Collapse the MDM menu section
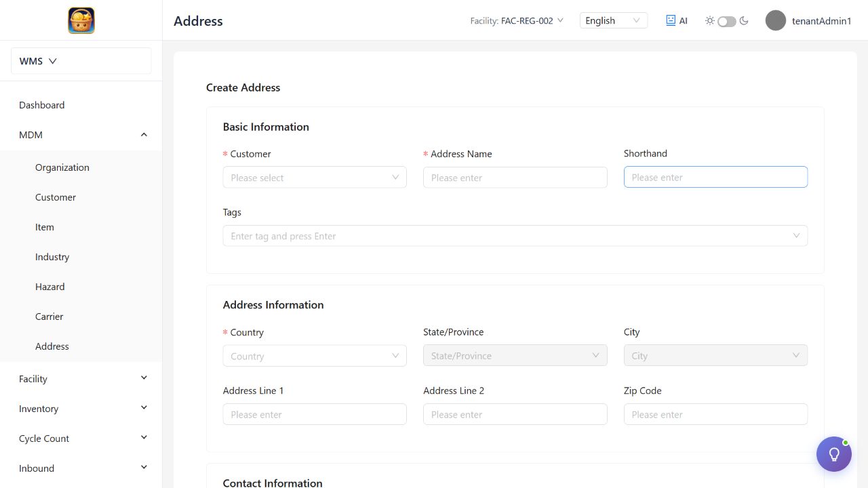The width and height of the screenshot is (868, 488). pyautogui.click(x=81, y=135)
